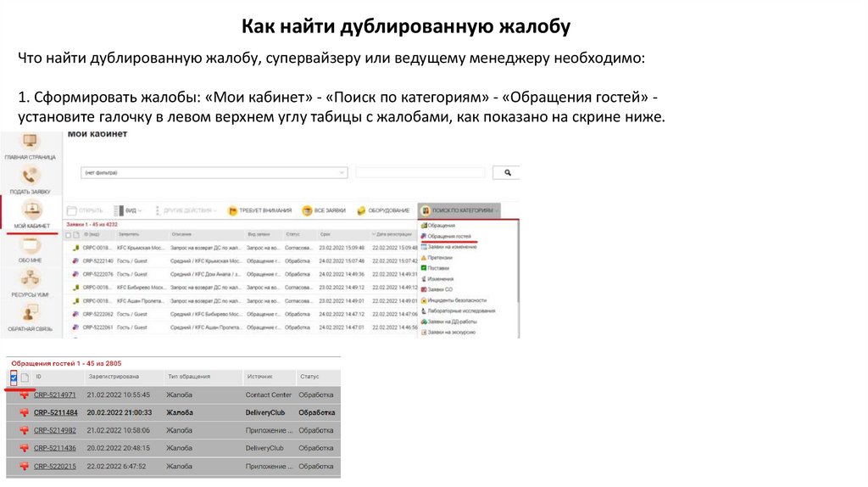Sort by Срок column header

pos(325,234)
